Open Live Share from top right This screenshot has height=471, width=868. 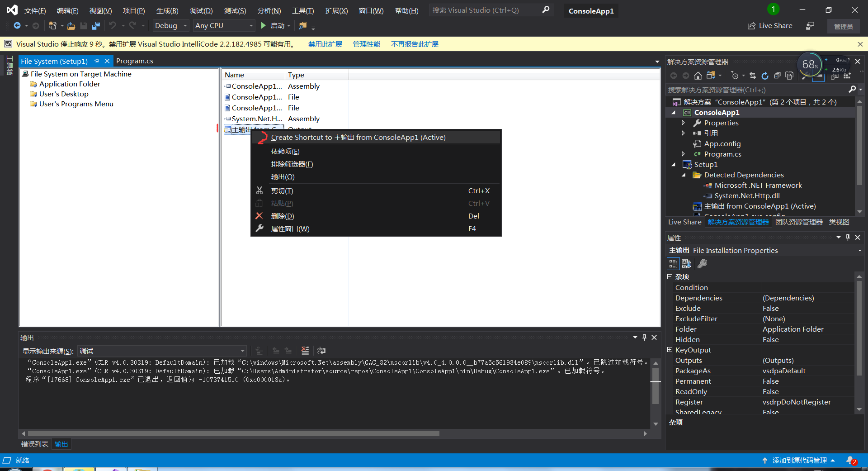pos(770,26)
